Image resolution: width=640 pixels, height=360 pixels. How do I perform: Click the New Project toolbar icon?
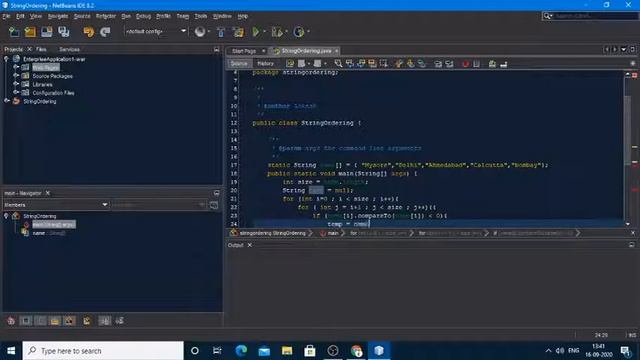[x=30, y=32]
